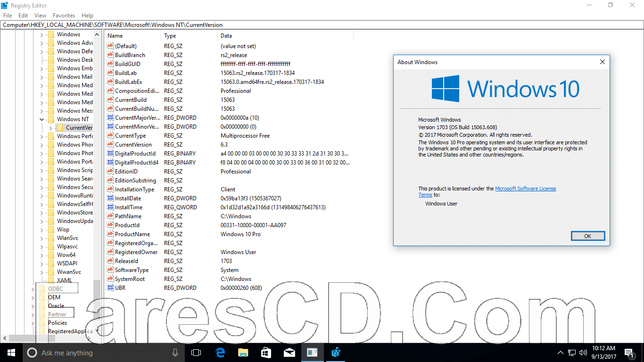Expand the WindowsStore key chevron
The height and width of the screenshot is (362, 644).
[x=41, y=213]
